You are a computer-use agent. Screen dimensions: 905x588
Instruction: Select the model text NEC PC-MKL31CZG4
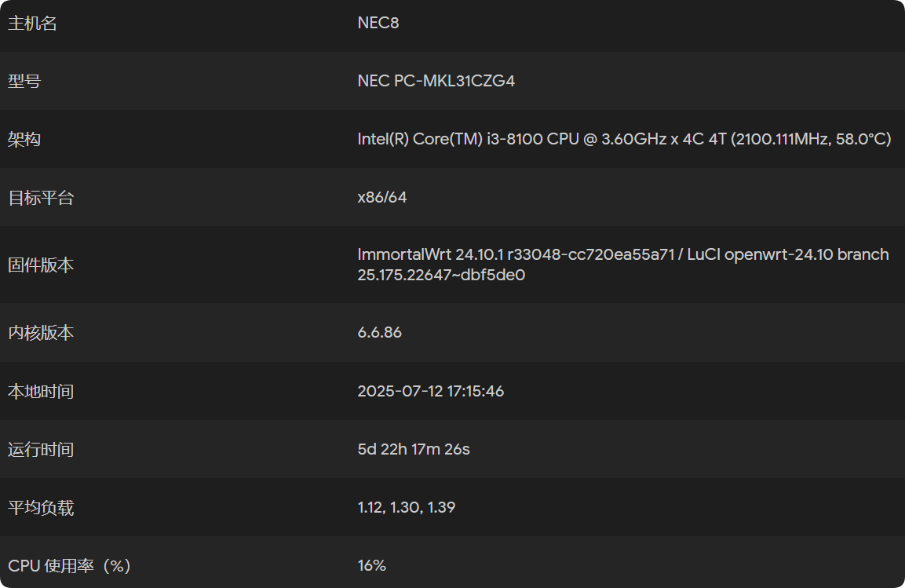coord(436,81)
